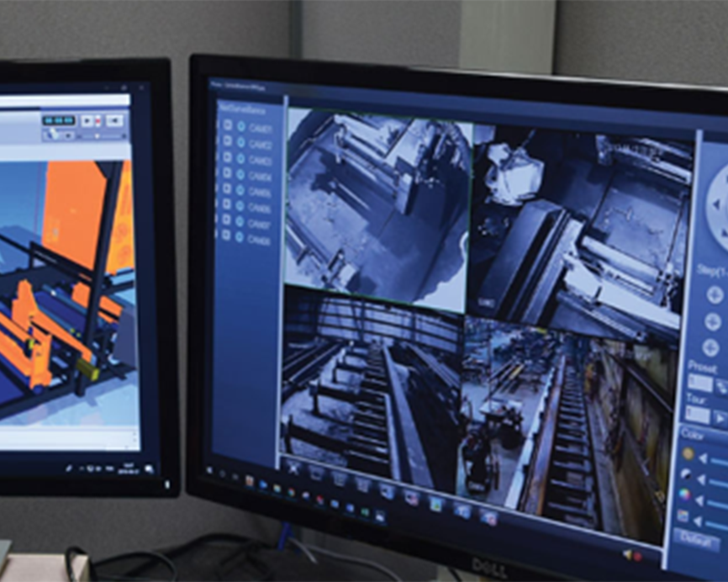The height and width of the screenshot is (582, 728).
Task: Click the CAM02 round camera status icon
Action: (x=241, y=143)
